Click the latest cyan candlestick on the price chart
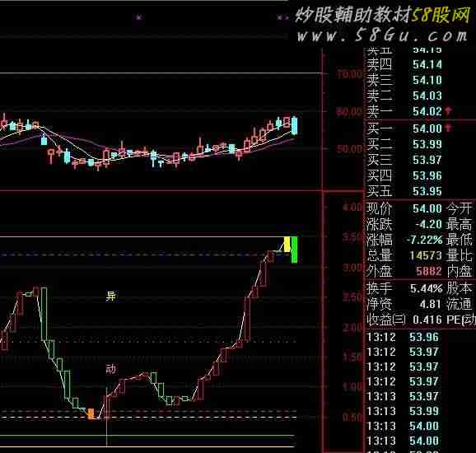Viewport: 476px width, 453px height. click(294, 126)
